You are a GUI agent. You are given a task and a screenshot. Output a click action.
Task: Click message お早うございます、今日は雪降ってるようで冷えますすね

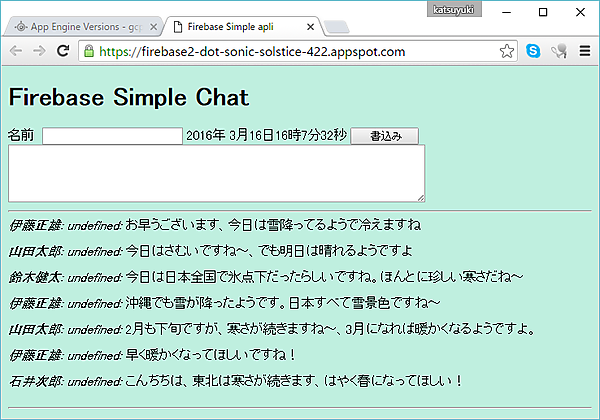pyautogui.click(x=273, y=225)
